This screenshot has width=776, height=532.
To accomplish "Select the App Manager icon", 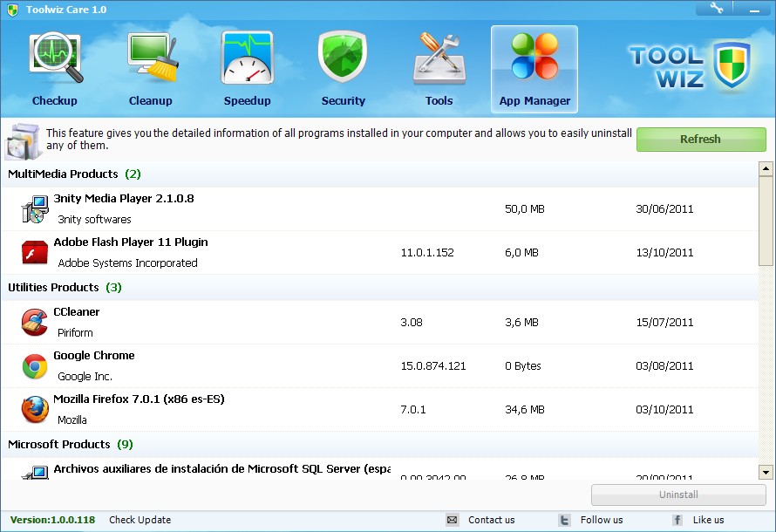I will 534,56.
